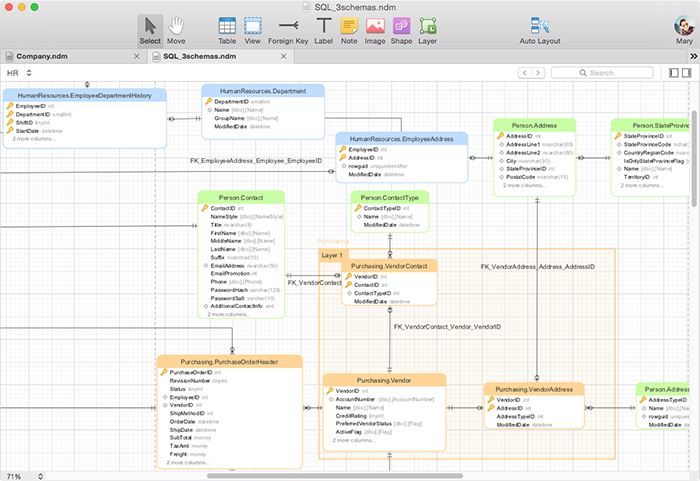Screen dimensions: 700x481
Task: Show hidden tabs with double chevron
Action: [x=693, y=56]
